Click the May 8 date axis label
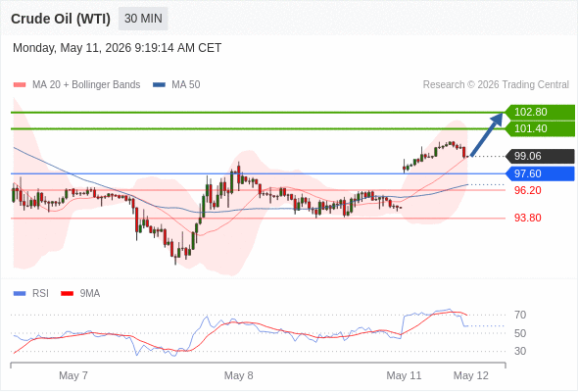Screen dimensions: 578x392 pos(238,375)
